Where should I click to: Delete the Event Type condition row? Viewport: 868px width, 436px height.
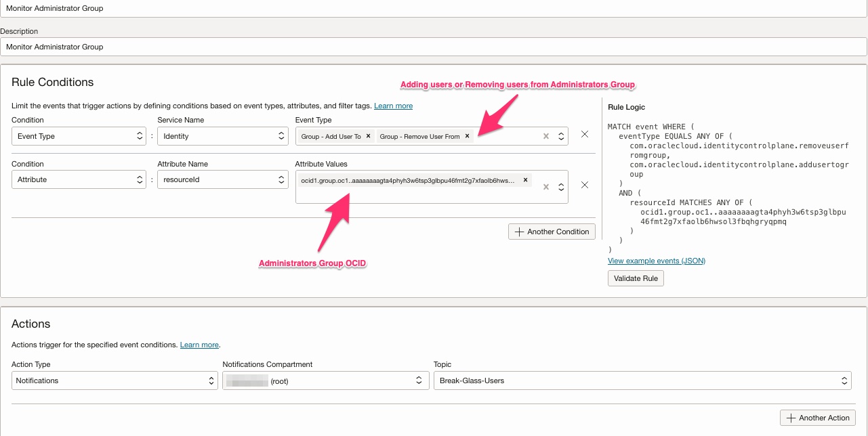585,135
